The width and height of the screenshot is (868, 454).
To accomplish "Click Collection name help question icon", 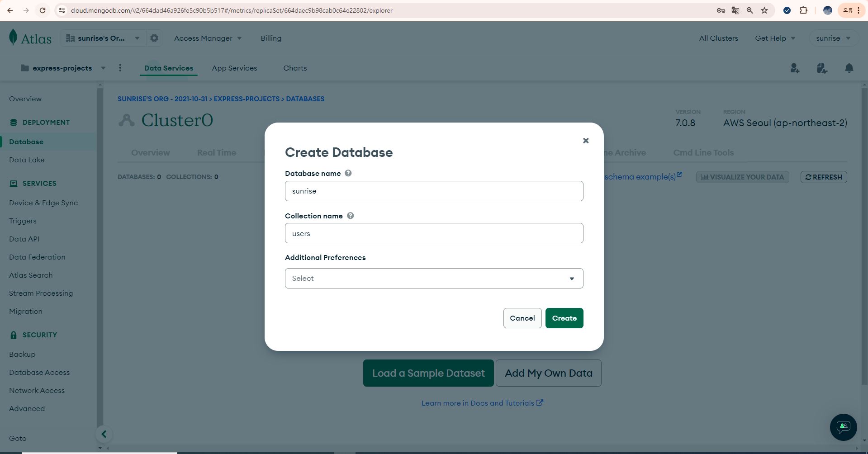I will point(350,216).
